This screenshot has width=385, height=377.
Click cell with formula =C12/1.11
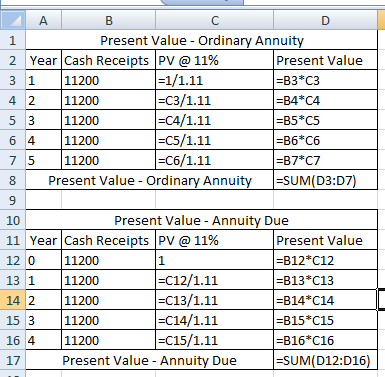click(x=215, y=280)
